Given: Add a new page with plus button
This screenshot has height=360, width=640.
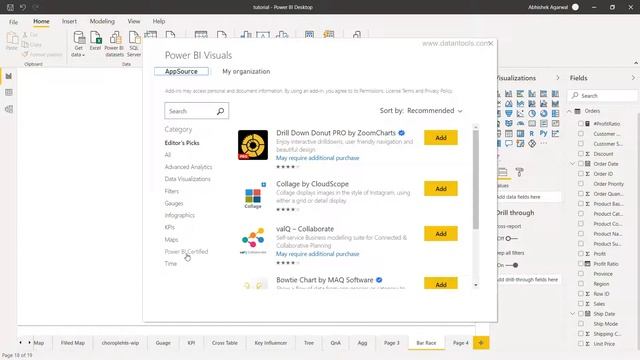Looking at the screenshot, I should coord(481,343).
